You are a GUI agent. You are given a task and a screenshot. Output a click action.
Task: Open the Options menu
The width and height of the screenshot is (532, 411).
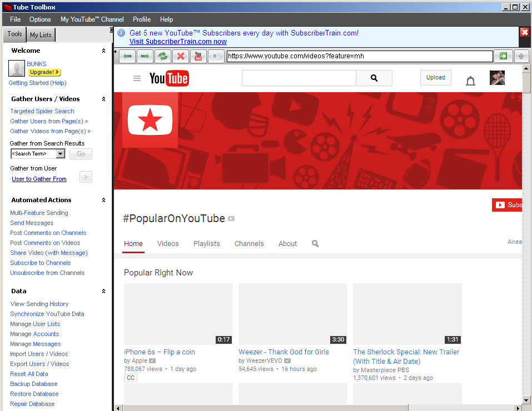pyautogui.click(x=40, y=19)
